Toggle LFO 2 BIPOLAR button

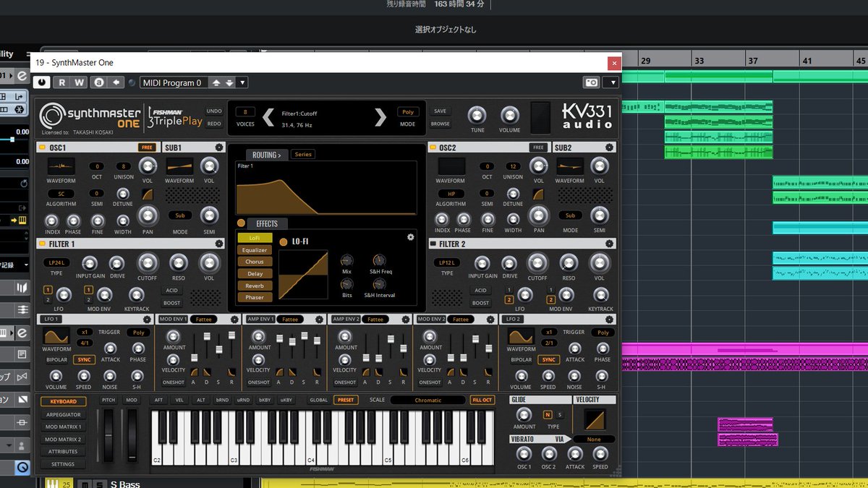[x=521, y=359]
